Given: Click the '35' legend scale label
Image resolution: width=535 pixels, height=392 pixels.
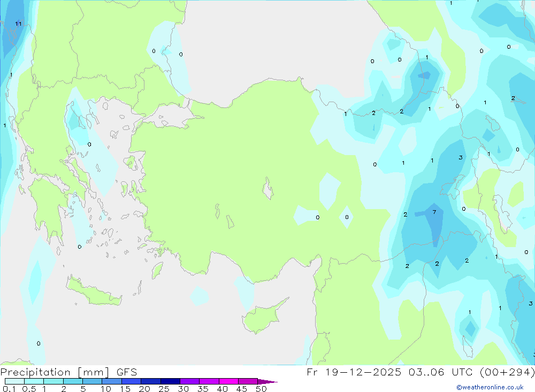Looking at the screenshot, I should click(203, 389).
